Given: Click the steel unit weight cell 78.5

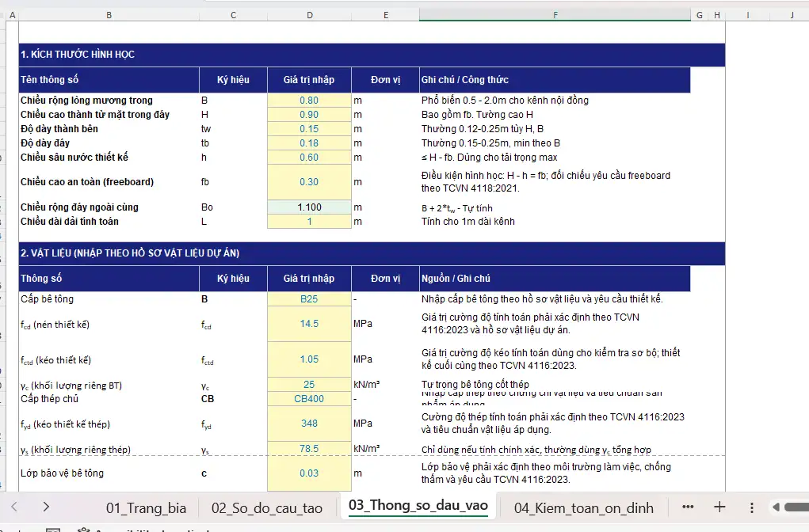Looking at the screenshot, I should click(x=309, y=449).
